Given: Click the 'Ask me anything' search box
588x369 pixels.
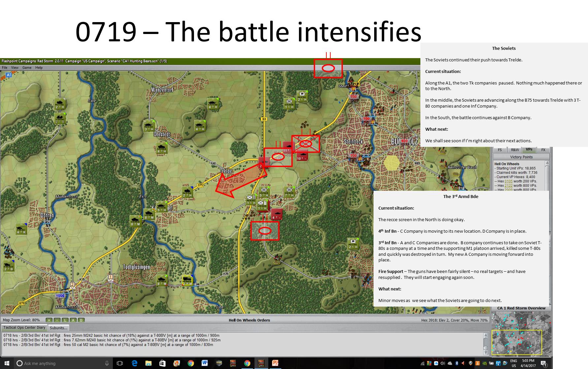Looking at the screenshot, I should pyautogui.click(x=63, y=363).
